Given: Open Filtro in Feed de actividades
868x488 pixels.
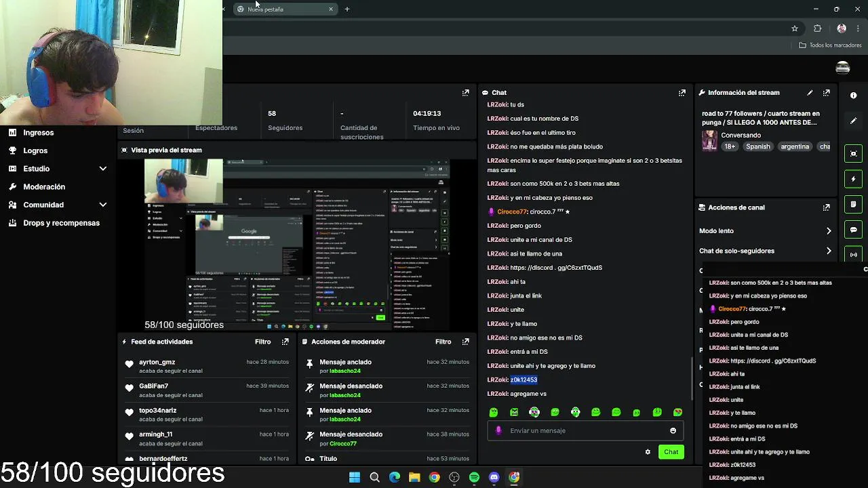Looking at the screenshot, I should (x=262, y=342).
